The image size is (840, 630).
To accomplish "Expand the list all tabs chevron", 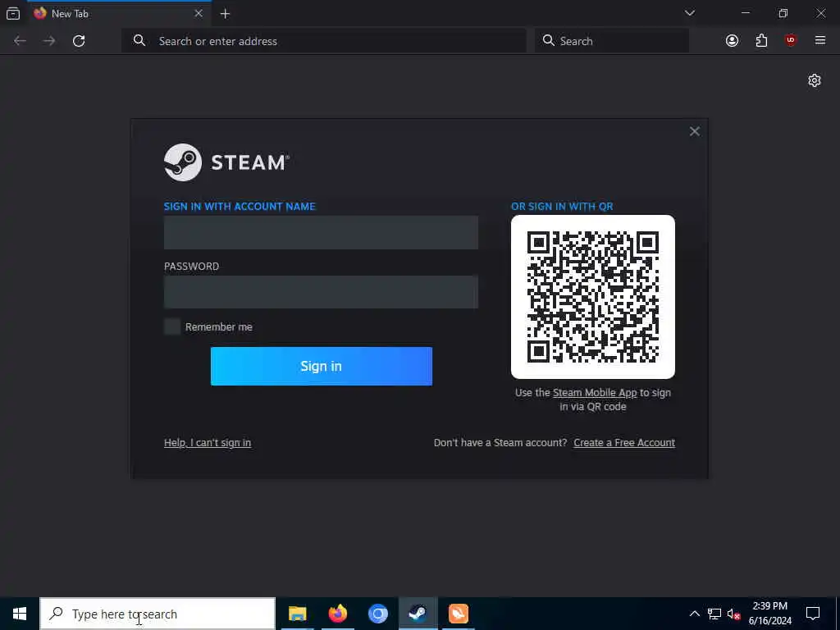I will click(689, 13).
